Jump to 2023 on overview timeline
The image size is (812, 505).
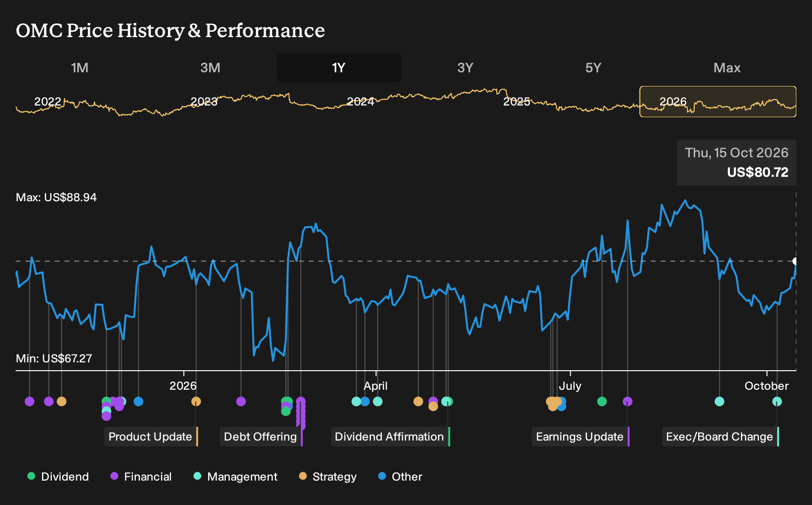point(204,102)
